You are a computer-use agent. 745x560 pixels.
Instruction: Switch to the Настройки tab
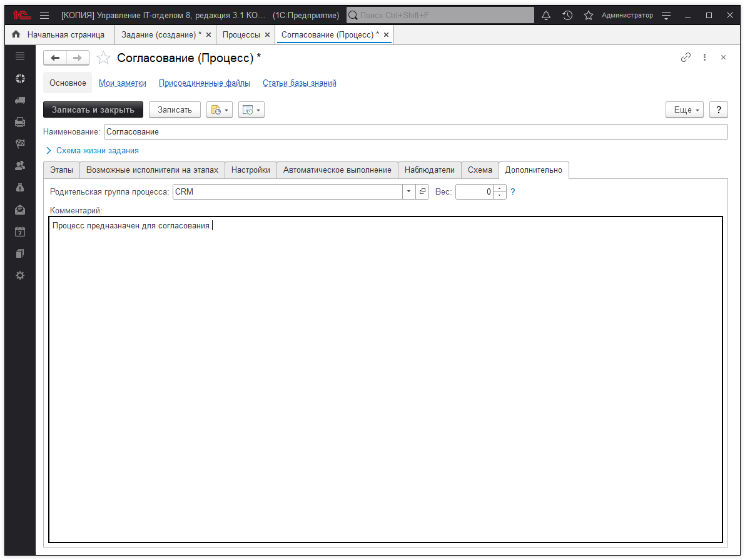[x=250, y=170]
